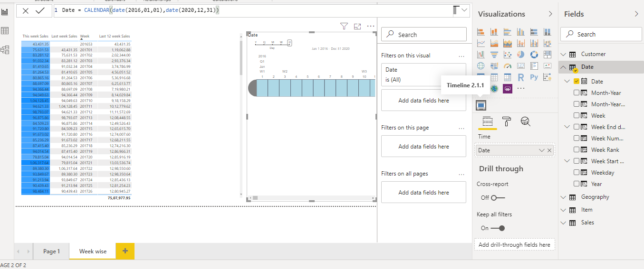644x269 pixels.
Task: Choose the Stacked bar chart visualization
Action: coord(481,32)
